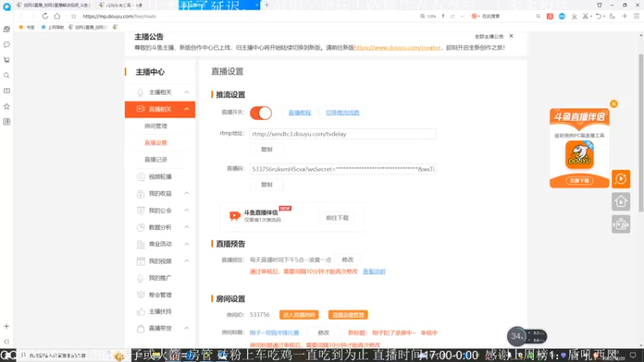Expand the 直播带货 menu section

187,328
